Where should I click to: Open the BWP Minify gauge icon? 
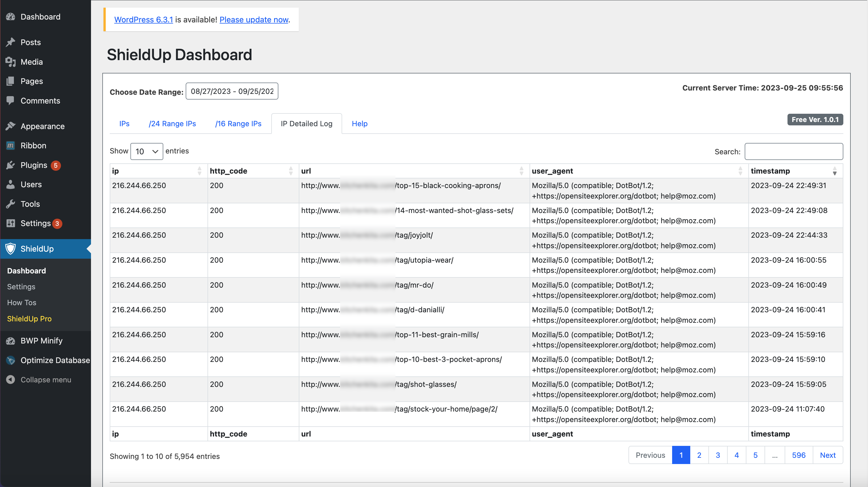pos(11,341)
